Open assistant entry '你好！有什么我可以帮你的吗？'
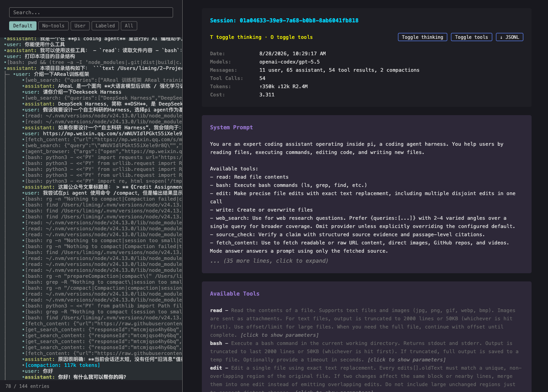The height and width of the screenshot is (392, 548). point(102,377)
